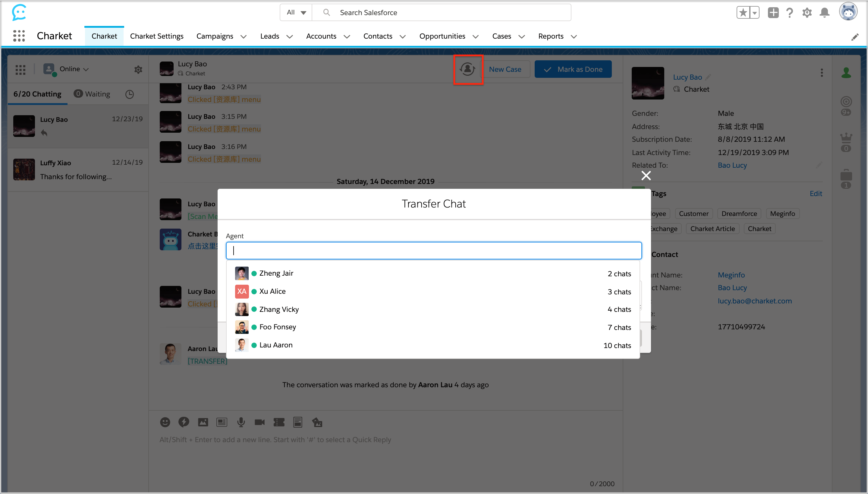Expand Accounts tab chevron

click(x=347, y=37)
